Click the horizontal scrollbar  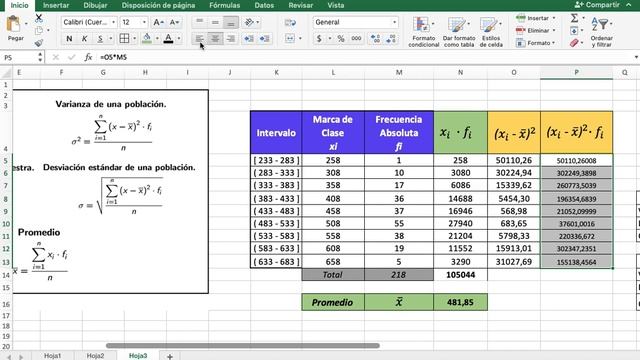tap(243, 346)
